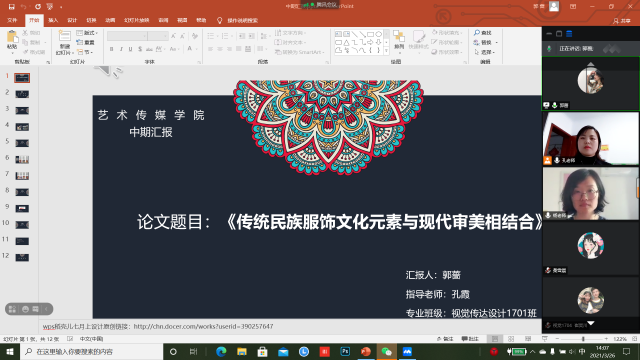640x360 pixels.
Task: Switch to the Animations ribbon tab
Action: pyautogui.click(x=110, y=20)
